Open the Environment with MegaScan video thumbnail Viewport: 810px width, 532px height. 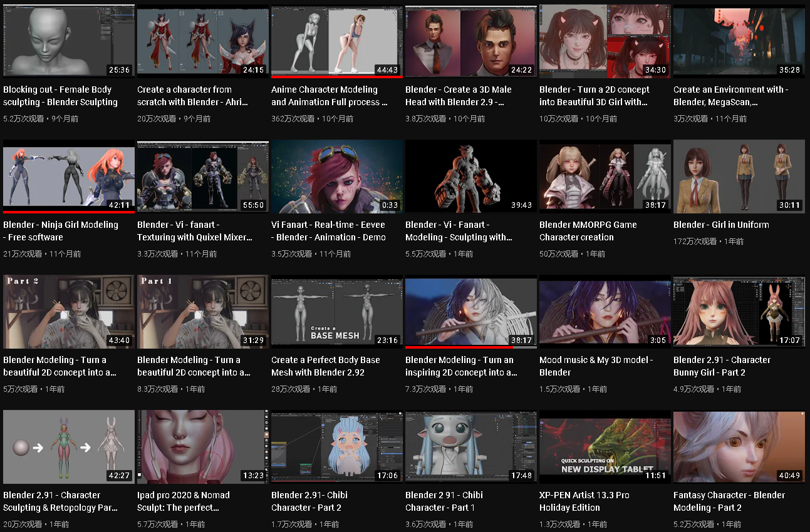(x=739, y=41)
